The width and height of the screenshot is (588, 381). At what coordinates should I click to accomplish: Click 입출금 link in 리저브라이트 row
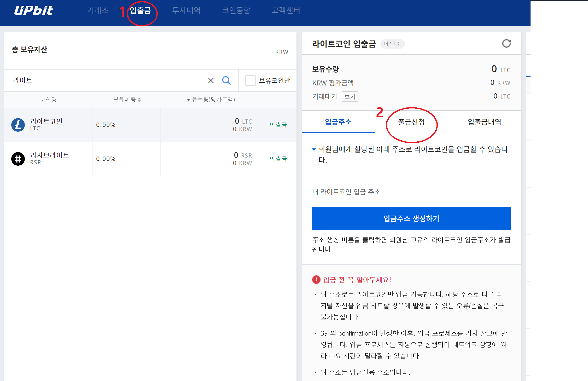[x=278, y=159]
